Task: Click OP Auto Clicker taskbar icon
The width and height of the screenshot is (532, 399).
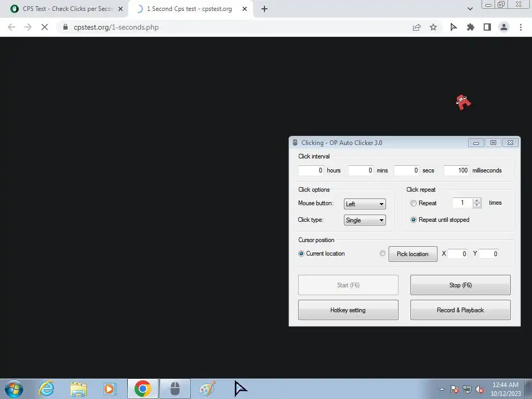Action: tap(175, 389)
